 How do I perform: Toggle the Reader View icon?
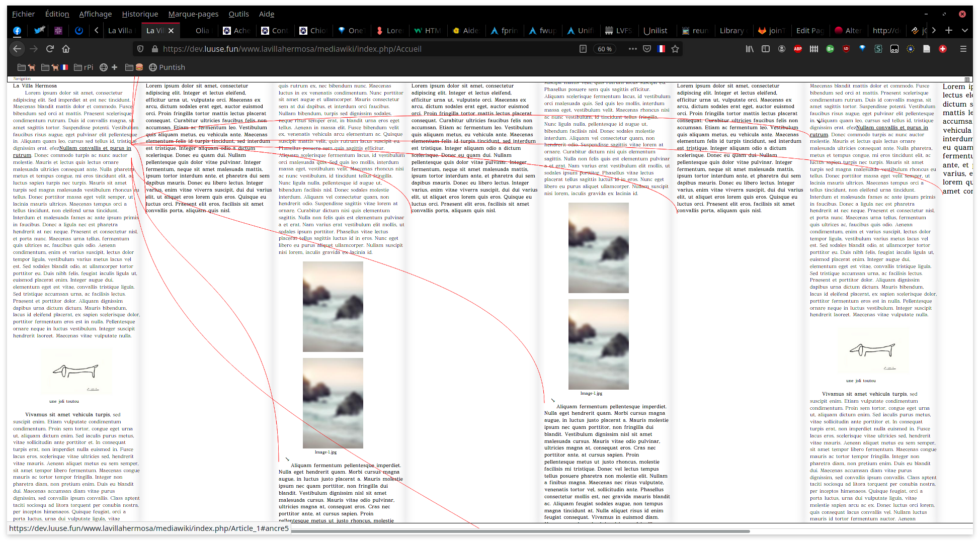583,49
